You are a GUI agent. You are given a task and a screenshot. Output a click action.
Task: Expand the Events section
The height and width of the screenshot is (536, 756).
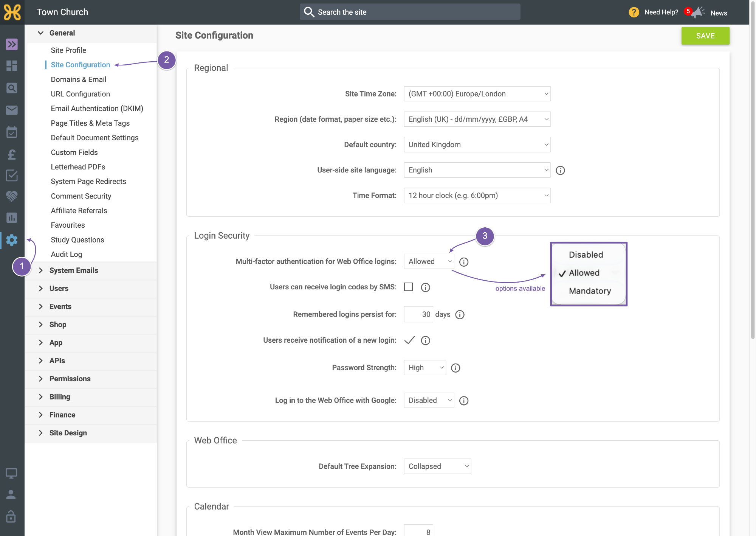pos(91,306)
